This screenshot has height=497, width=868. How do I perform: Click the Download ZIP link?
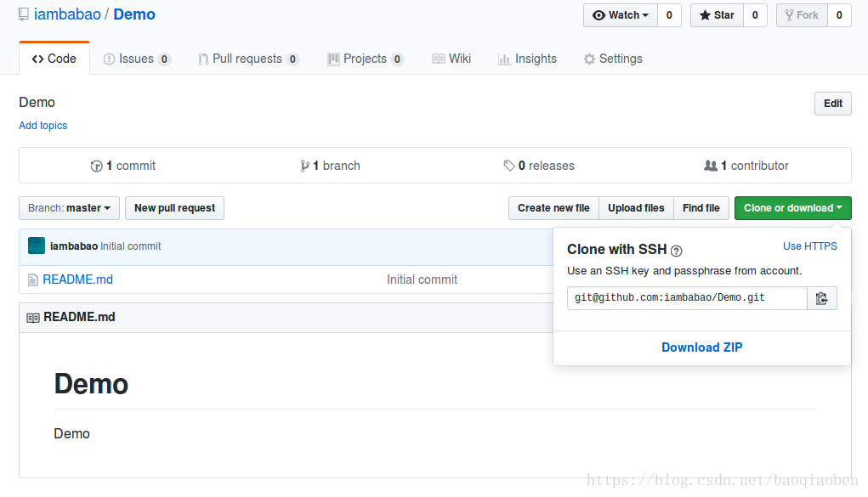point(702,347)
